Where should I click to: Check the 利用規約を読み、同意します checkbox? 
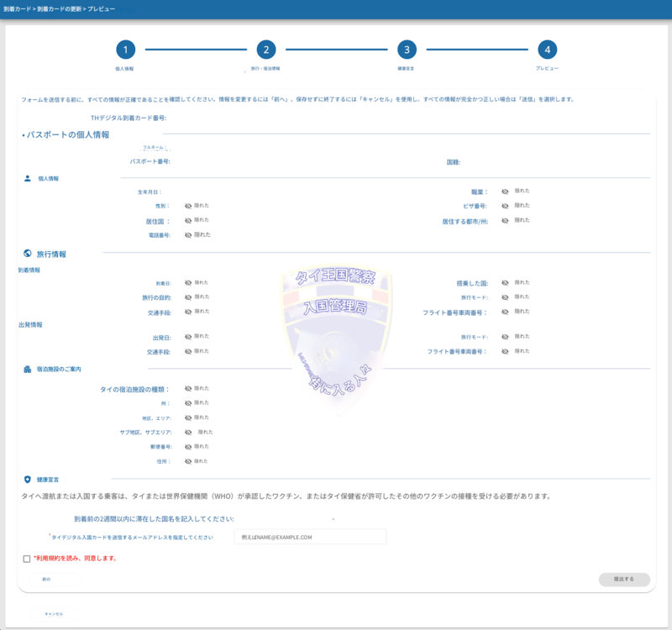[27, 559]
